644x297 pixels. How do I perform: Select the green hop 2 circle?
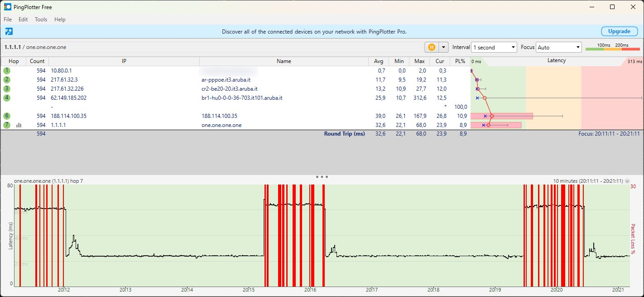click(7, 80)
